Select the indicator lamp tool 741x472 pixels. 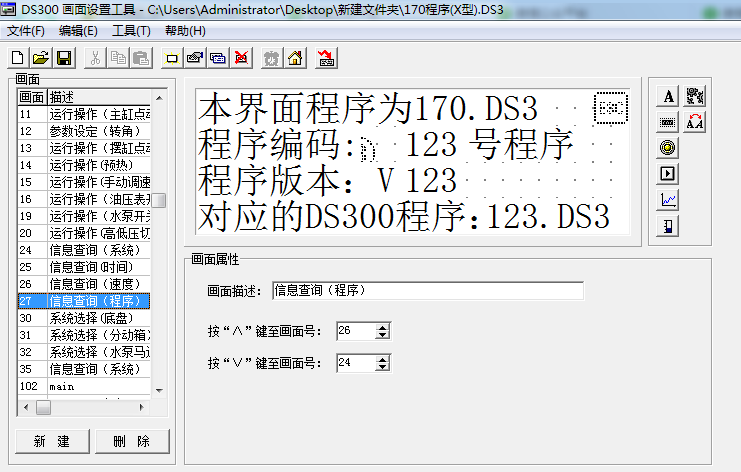point(668,148)
